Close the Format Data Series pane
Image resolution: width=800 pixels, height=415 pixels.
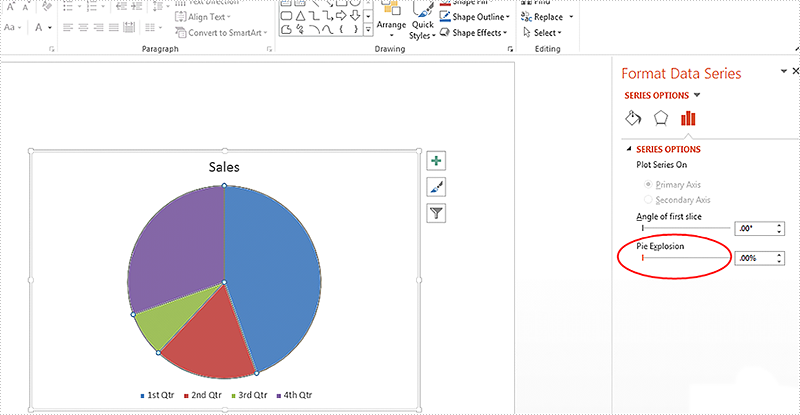795,71
